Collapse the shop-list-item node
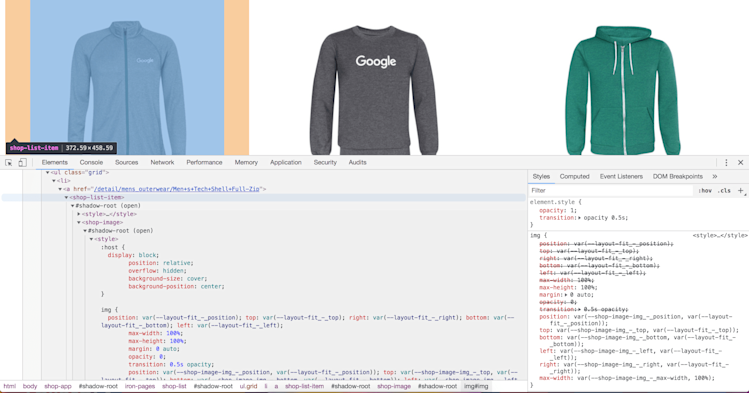Image resolution: width=749 pixels, height=393 pixels. pyautogui.click(x=66, y=198)
